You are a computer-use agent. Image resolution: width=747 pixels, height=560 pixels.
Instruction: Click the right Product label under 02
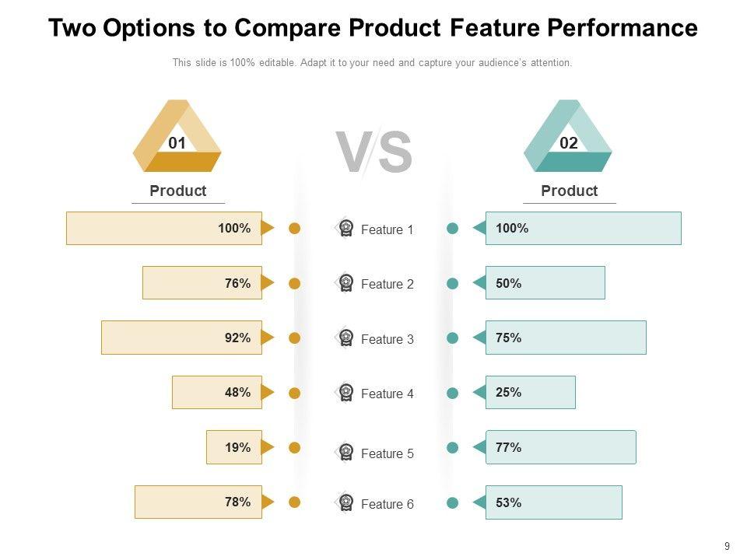click(x=570, y=191)
